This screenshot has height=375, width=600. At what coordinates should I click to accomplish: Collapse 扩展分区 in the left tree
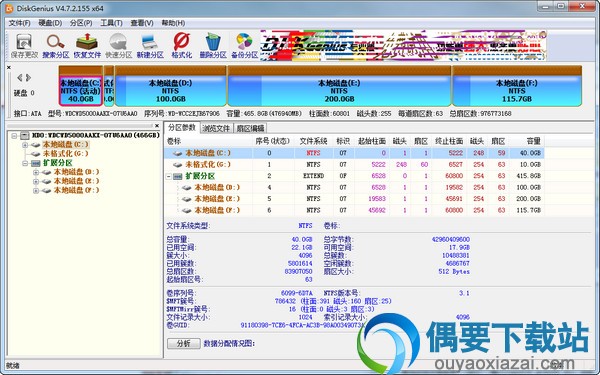[x=25, y=163]
